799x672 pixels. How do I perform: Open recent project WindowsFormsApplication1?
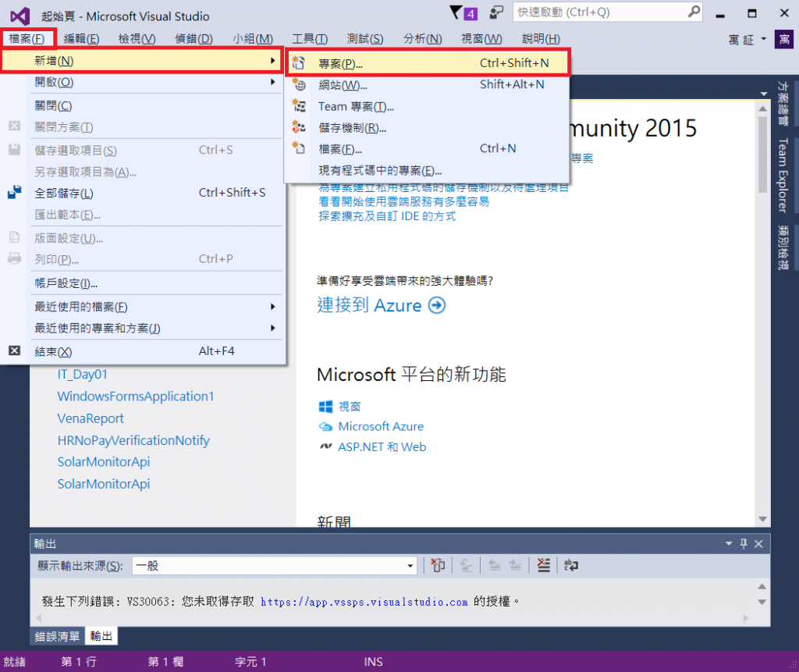[x=136, y=396]
